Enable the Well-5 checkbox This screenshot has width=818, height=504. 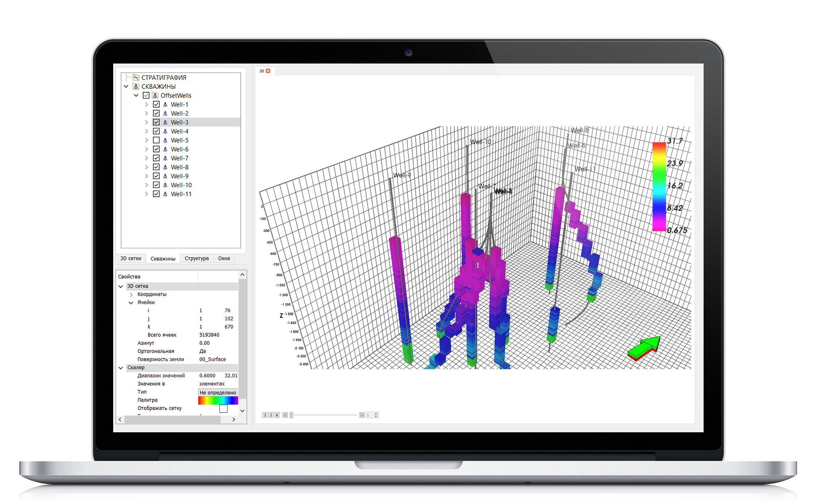pyautogui.click(x=156, y=141)
